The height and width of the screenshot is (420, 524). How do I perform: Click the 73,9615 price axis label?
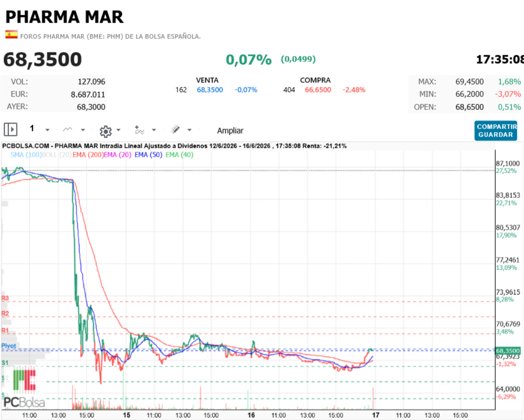(508, 292)
